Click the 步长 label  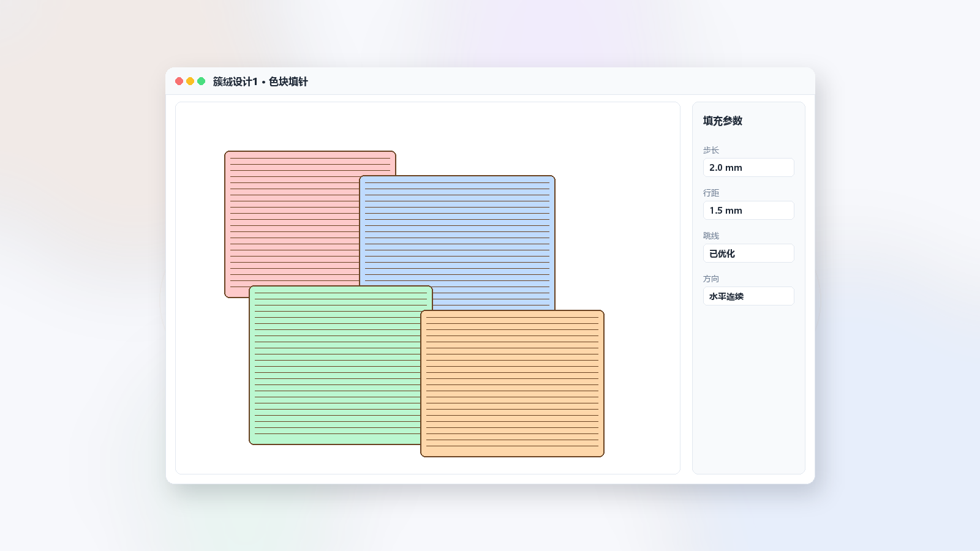[711, 150]
